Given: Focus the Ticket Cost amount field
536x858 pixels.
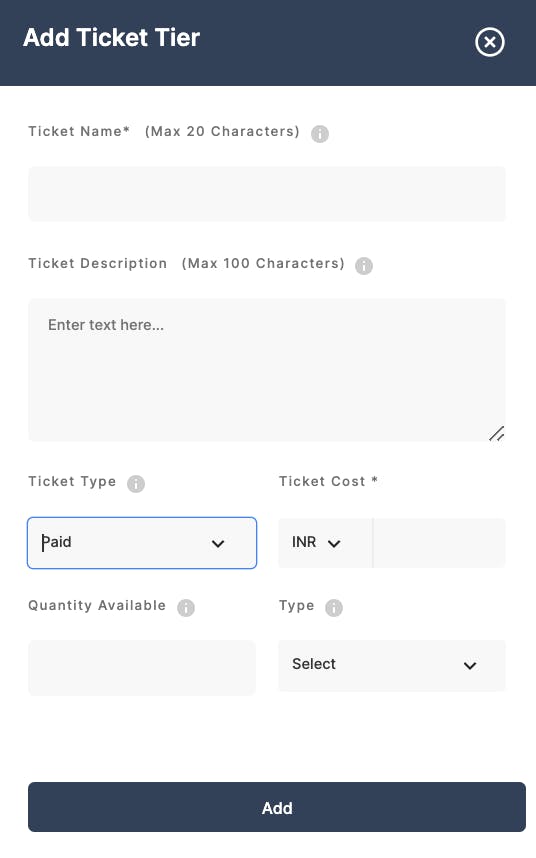Looking at the screenshot, I should coord(440,543).
